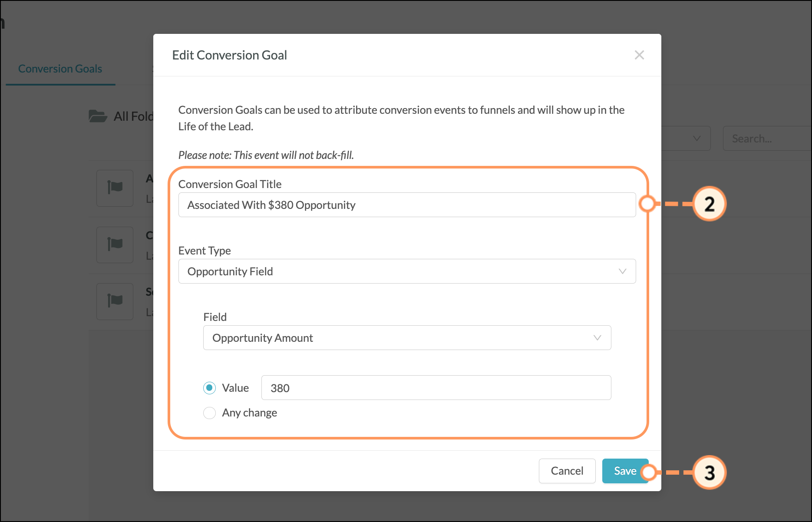
Task: Focus the Conversion Goal Title field
Action: (x=407, y=205)
